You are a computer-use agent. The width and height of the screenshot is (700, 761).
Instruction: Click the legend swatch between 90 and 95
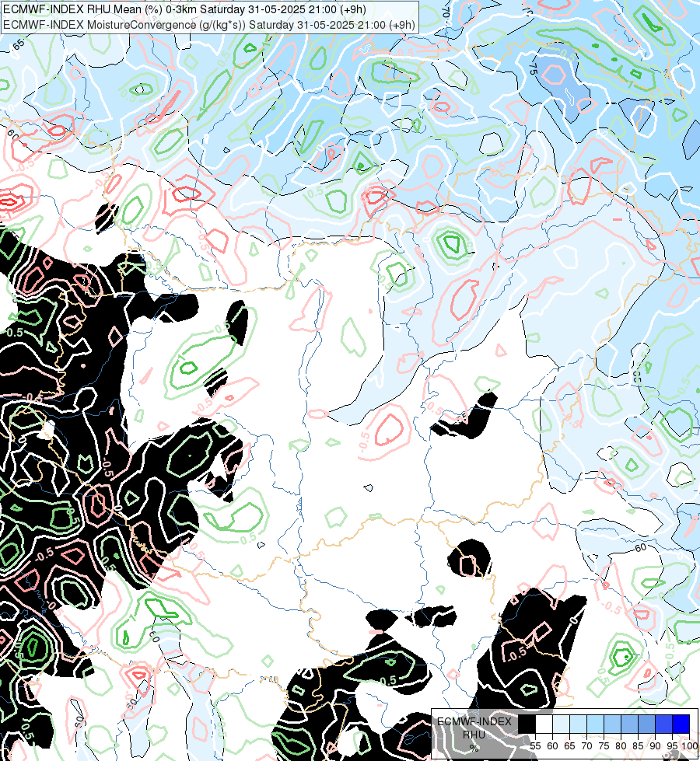(x=663, y=724)
